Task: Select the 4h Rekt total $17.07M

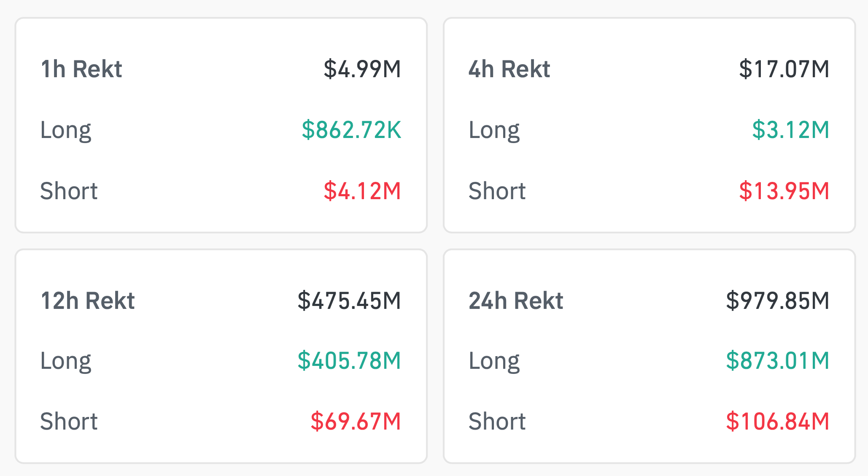Action: [784, 69]
